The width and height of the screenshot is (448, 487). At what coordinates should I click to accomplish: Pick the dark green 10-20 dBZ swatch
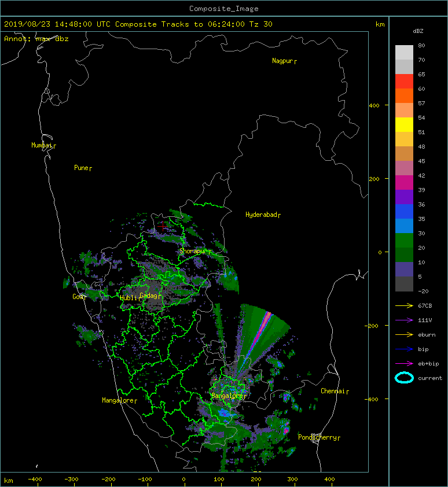(404, 254)
